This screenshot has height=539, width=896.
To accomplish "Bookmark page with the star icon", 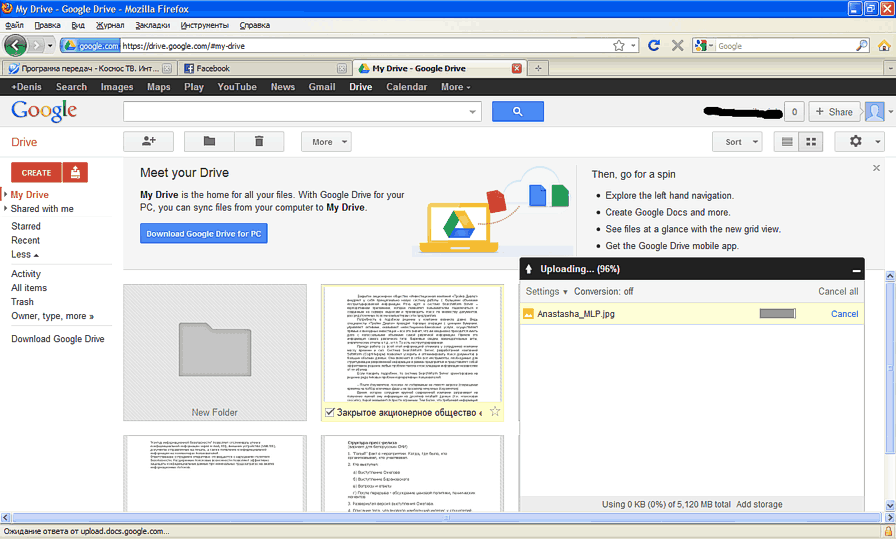I will [x=619, y=46].
